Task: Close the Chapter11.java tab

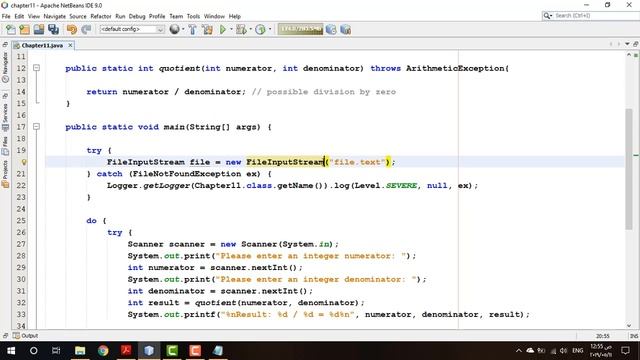Action: [x=70, y=45]
